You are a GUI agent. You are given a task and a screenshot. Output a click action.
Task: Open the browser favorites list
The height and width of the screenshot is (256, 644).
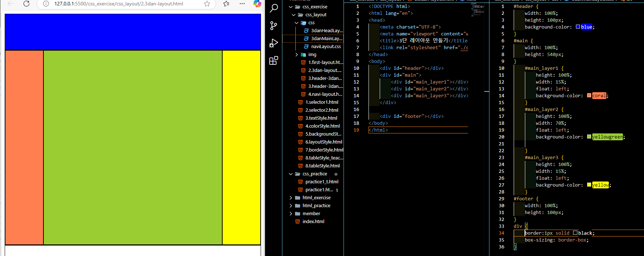(x=226, y=4)
